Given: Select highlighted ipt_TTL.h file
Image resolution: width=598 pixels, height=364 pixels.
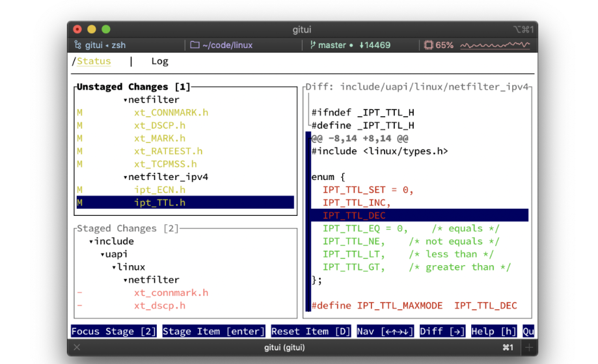Looking at the screenshot, I should click(185, 202).
